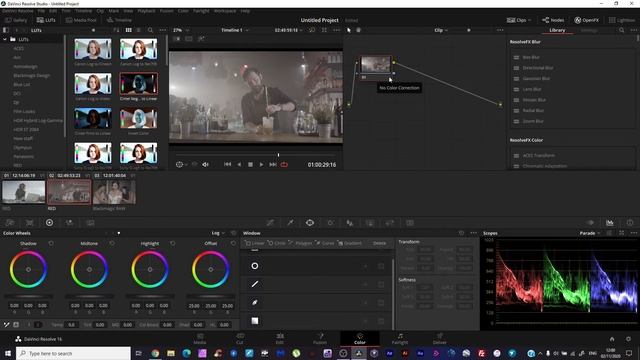Image resolution: width=640 pixels, height=360 pixels.
Task: Click the viewer scrub bar playhead
Action: click(x=278, y=155)
